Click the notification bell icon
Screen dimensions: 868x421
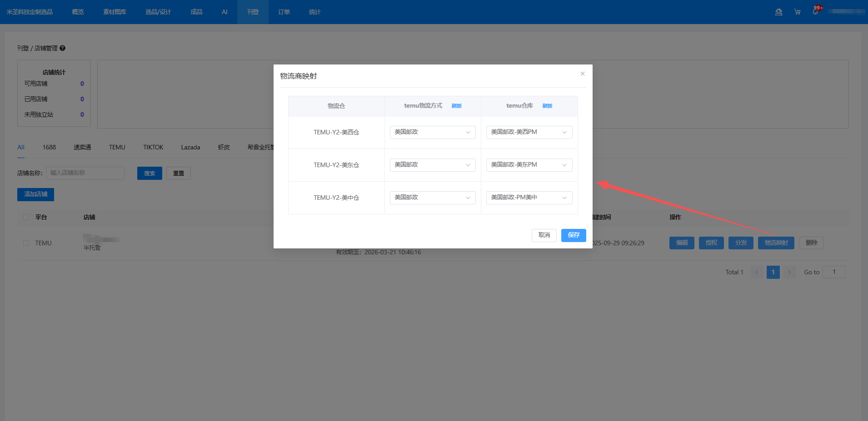815,12
